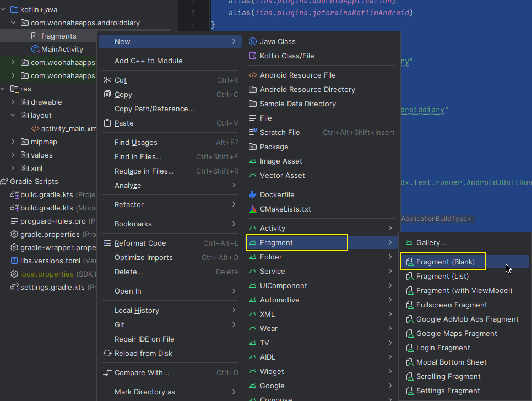Click the gradle.properties gear icon
The image size is (532, 401).
14,234
